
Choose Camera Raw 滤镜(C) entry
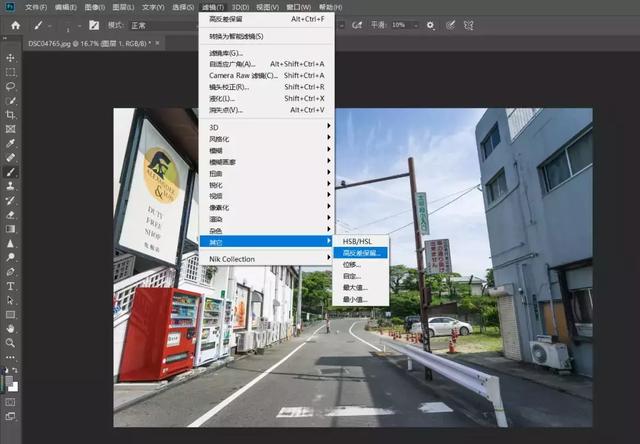[x=267, y=75]
